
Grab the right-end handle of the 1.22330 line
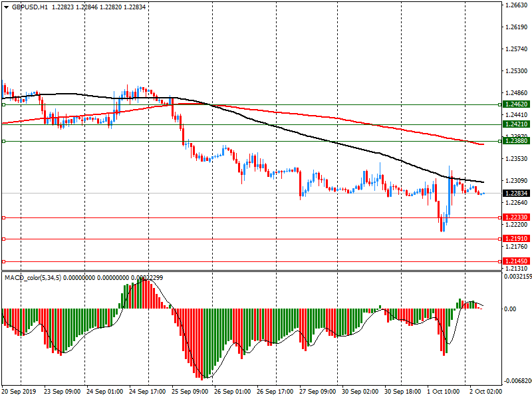(500, 218)
